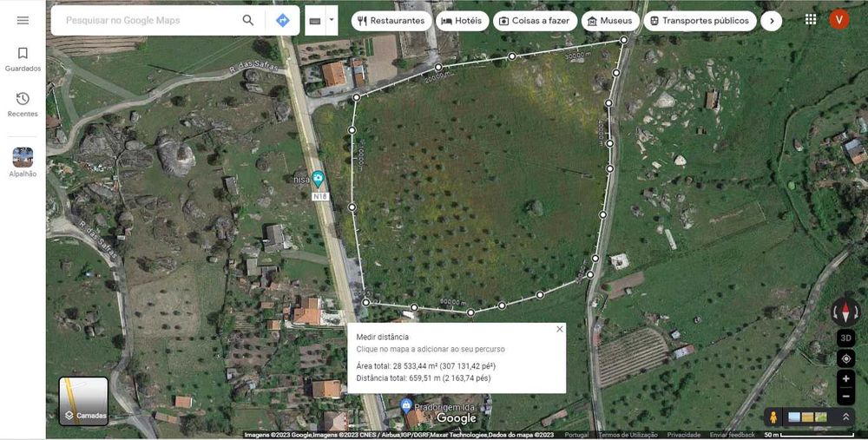Open the Portugal region link
868x440 pixels.
576,435
